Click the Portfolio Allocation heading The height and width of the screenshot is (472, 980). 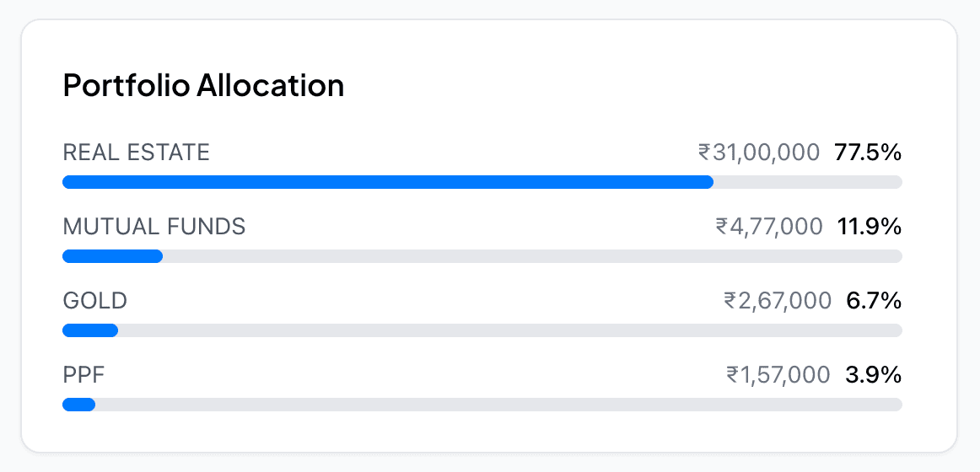click(203, 86)
